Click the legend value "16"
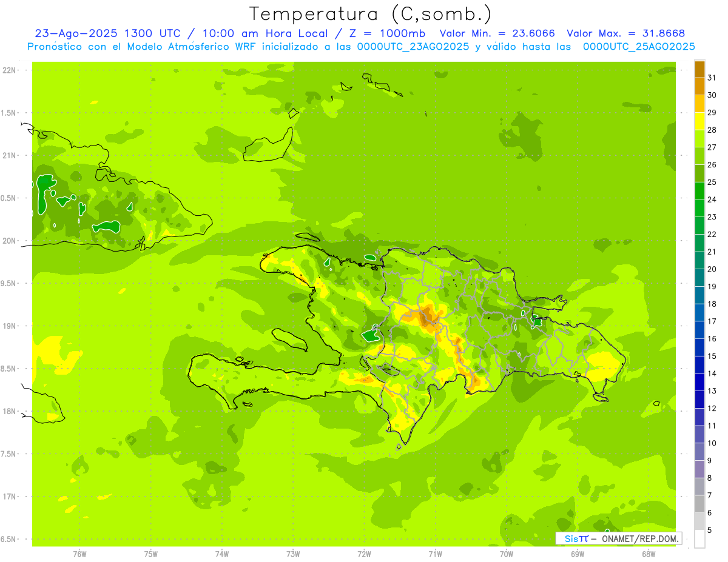The width and height of the screenshot is (728, 562). click(712, 339)
